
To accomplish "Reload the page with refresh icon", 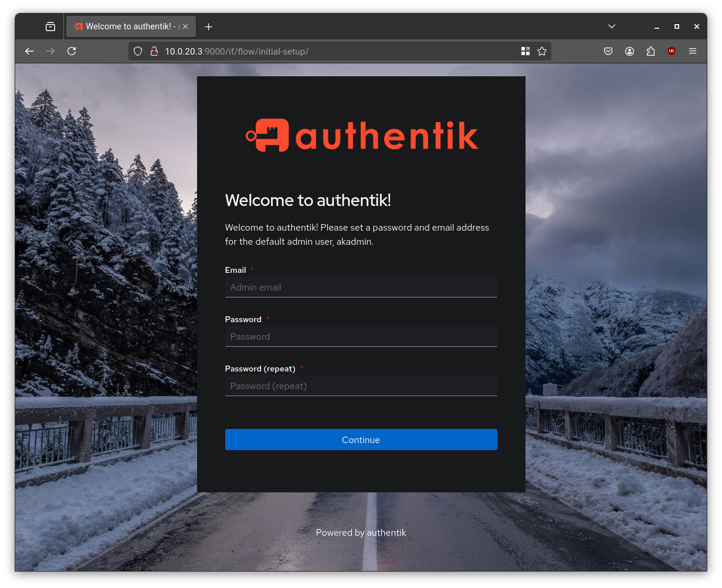I will pyautogui.click(x=72, y=51).
